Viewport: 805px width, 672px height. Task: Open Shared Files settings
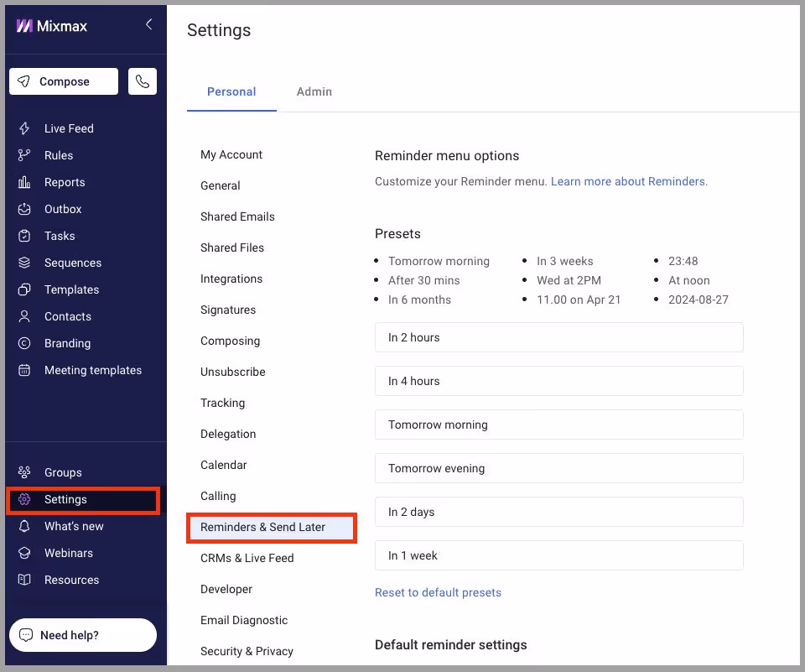[232, 247]
